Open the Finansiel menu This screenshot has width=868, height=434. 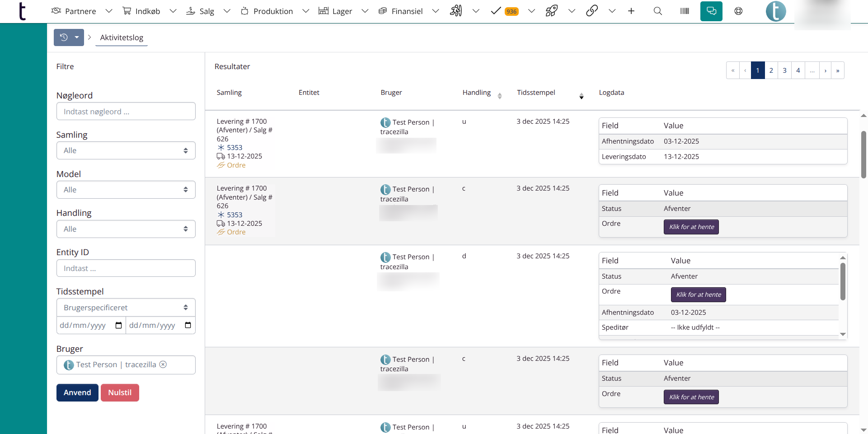(x=407, y=11)
